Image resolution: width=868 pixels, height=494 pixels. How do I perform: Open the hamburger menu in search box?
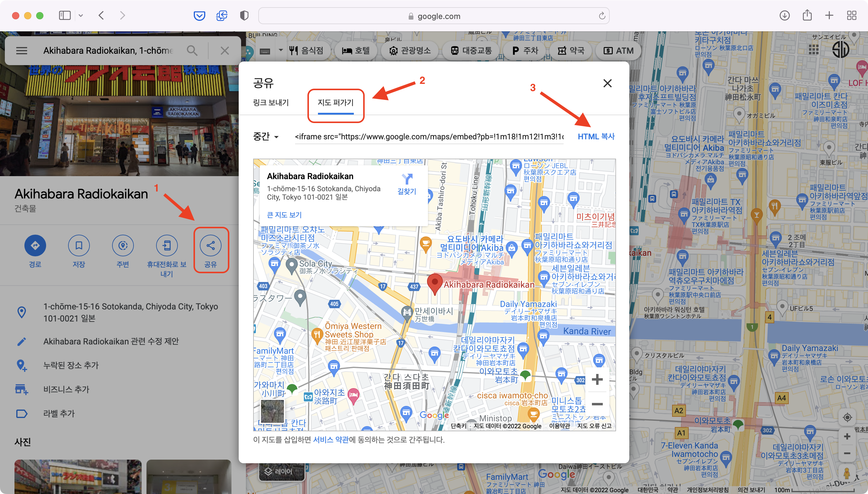tap(22, 51)
